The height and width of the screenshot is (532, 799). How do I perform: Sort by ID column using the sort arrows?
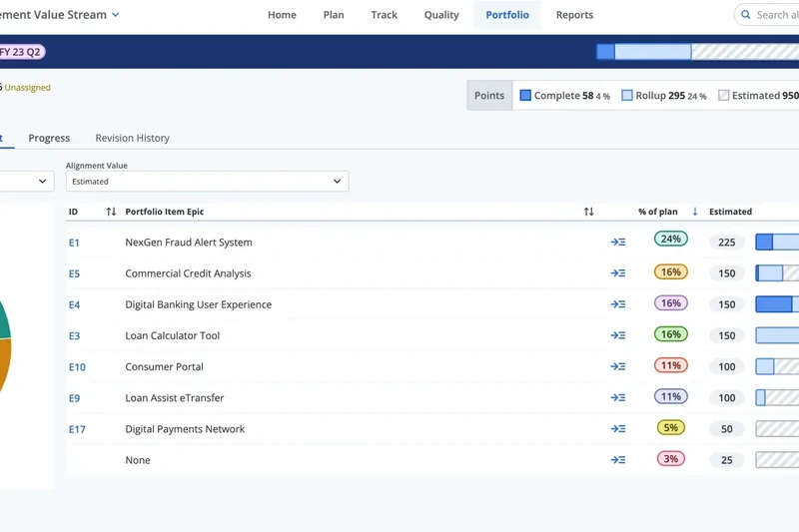click(x=111, y=212)
